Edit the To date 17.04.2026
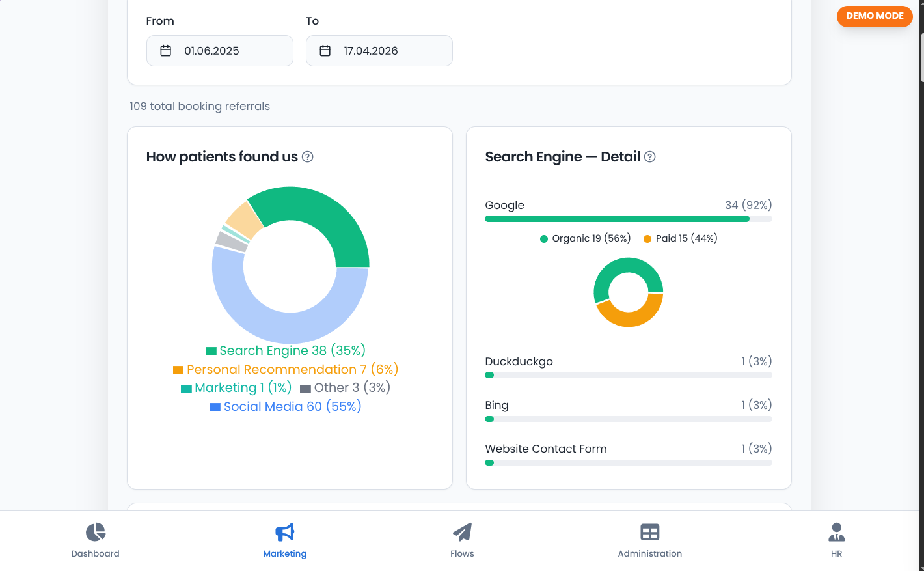The height and width of the screenshot is (571, 924). coord(379,51)
